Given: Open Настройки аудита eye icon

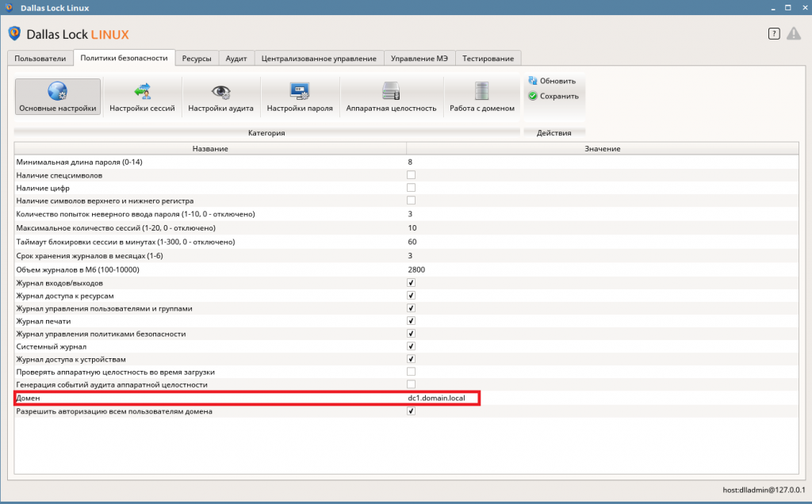Looking at the screenshot, I should pyautogui.click(x=221, y=92).
